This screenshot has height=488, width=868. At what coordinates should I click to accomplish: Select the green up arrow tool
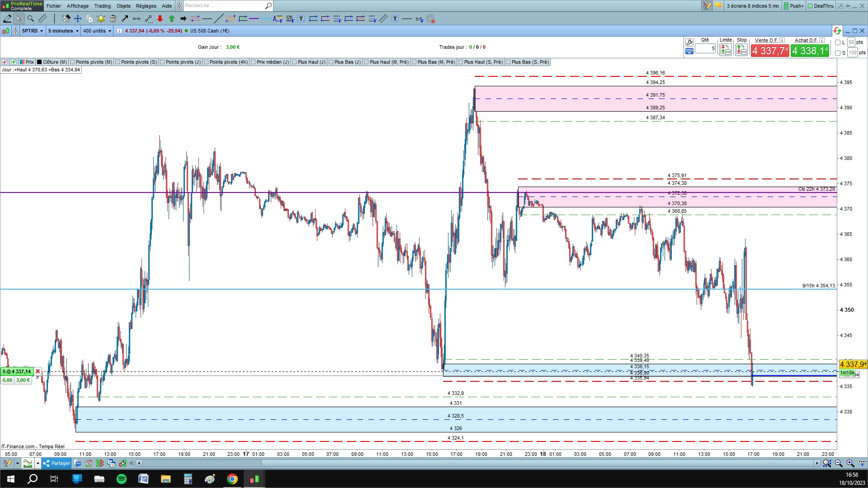click(x=172, y=19)
